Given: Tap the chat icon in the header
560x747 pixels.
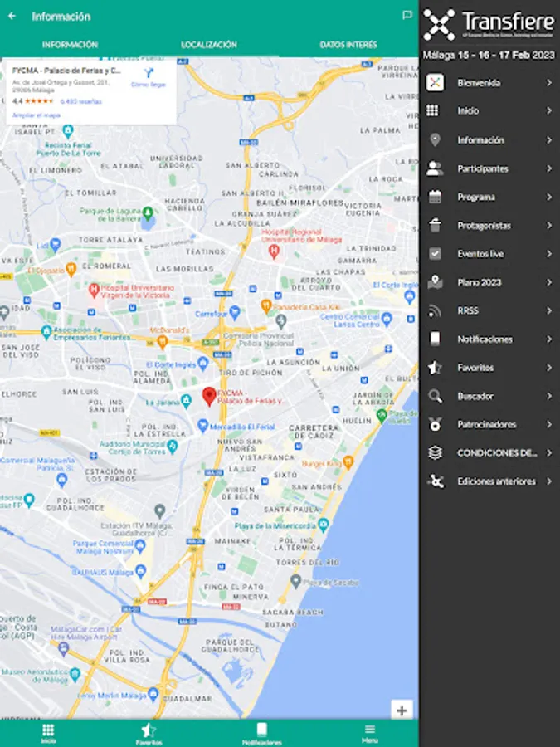Looking at the screenshot, I should tap(407, 15).
